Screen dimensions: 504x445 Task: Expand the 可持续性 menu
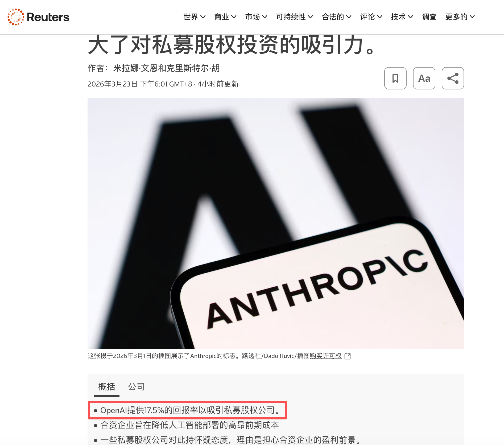[294, 17]
